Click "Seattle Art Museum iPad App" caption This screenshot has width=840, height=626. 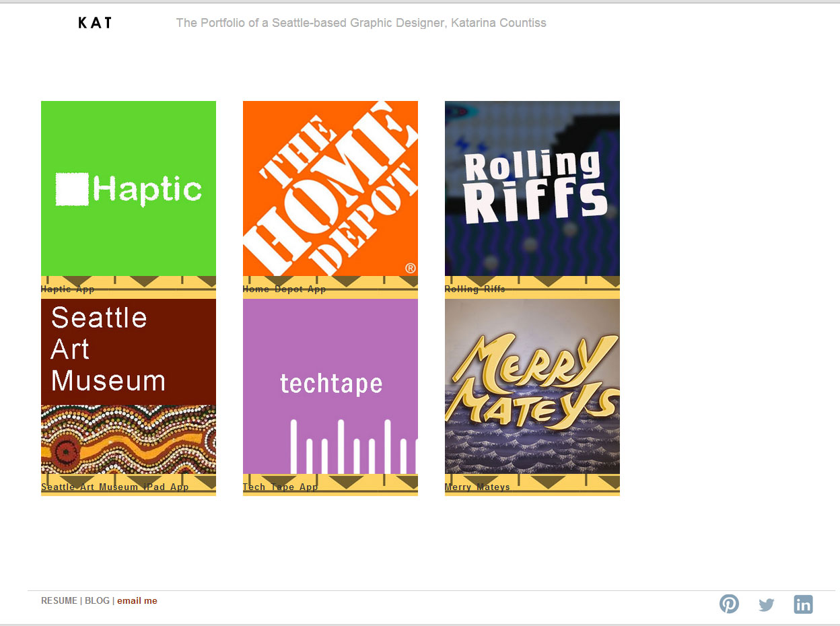115,487
